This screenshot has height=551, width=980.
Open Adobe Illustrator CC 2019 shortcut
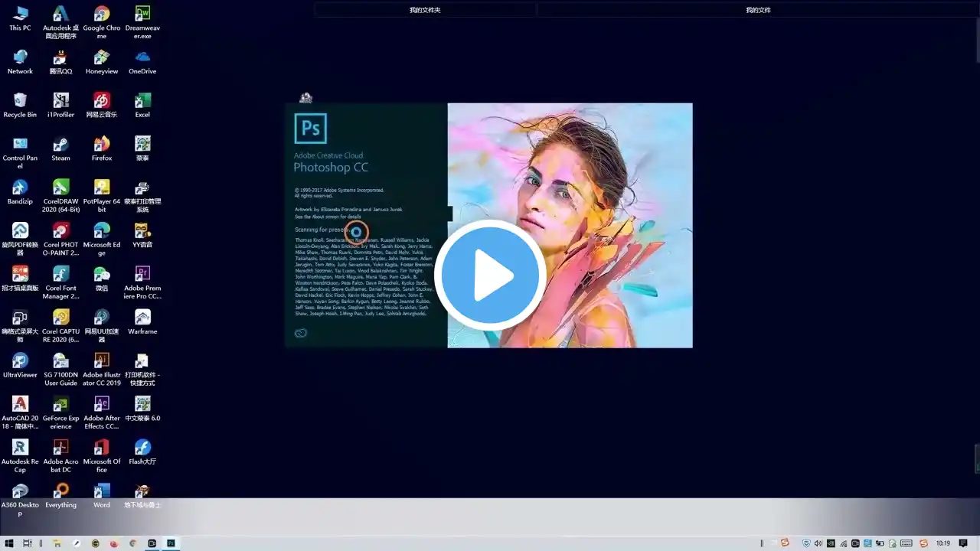(102, 370)
